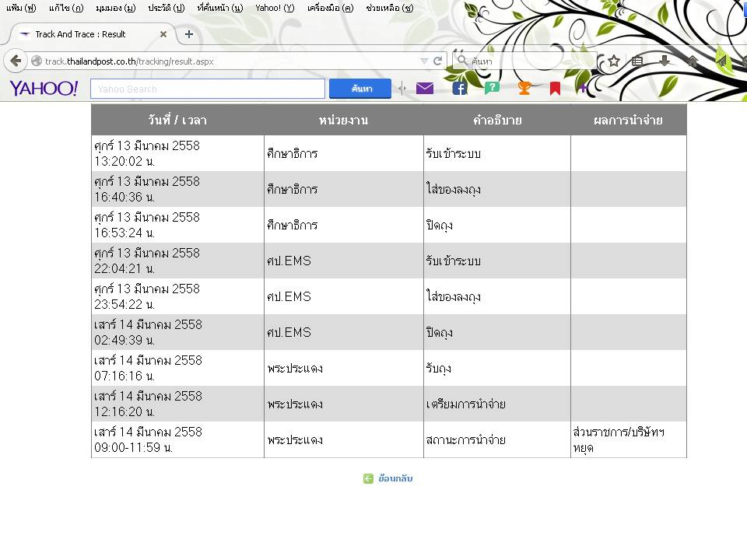Screen dimensions: 747x560
Task: Click the blue ค้นหา Yahoo search button
Action: click(x=360, y=89)
